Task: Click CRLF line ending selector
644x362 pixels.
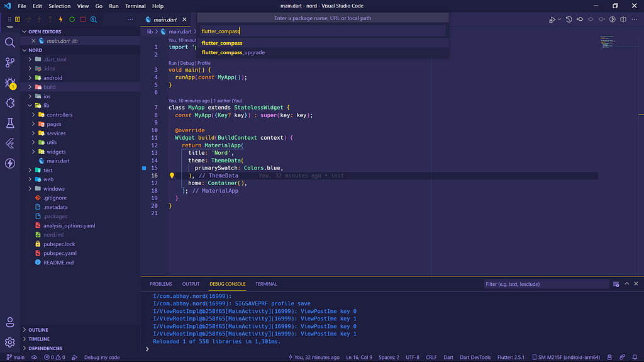Action: pyautogui.click(x=431, y=358)
